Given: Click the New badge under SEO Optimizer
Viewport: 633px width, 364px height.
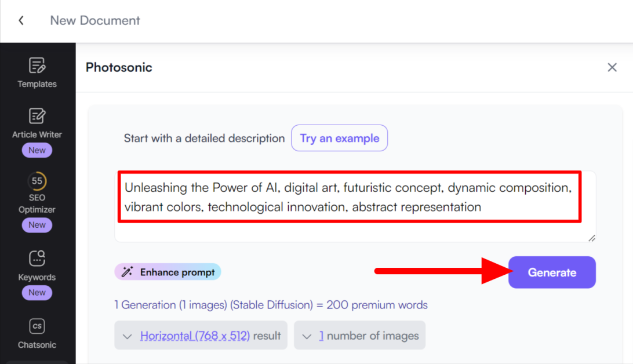Looking at the screenshot, I should pos(37,225).
